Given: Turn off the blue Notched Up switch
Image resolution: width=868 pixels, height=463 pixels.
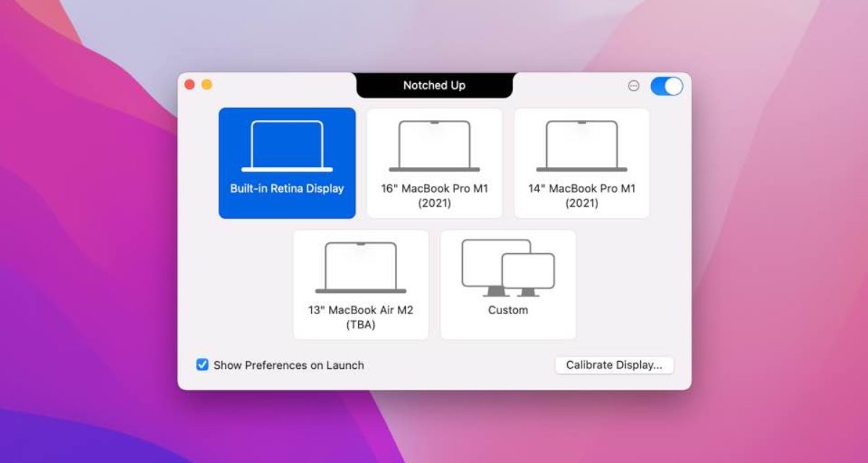Looking at the screenshot, I should pyautogui.click(x=666, y=86).
